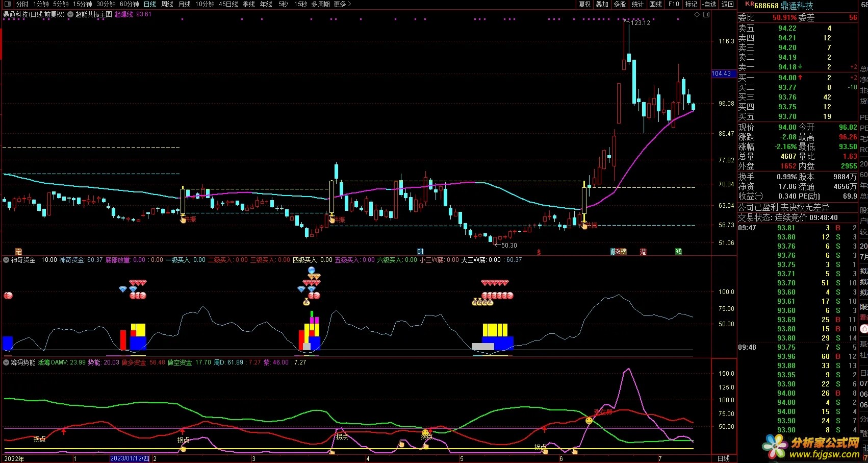Click the 现价 94.00 value

pos(787,127)
